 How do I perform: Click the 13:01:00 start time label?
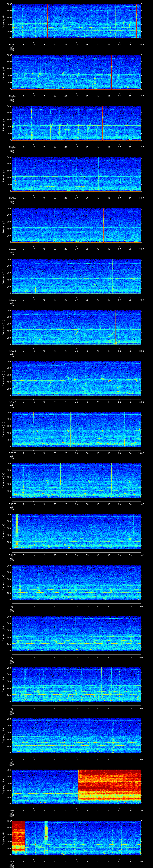pyautogui.click(x=12, y=44)
